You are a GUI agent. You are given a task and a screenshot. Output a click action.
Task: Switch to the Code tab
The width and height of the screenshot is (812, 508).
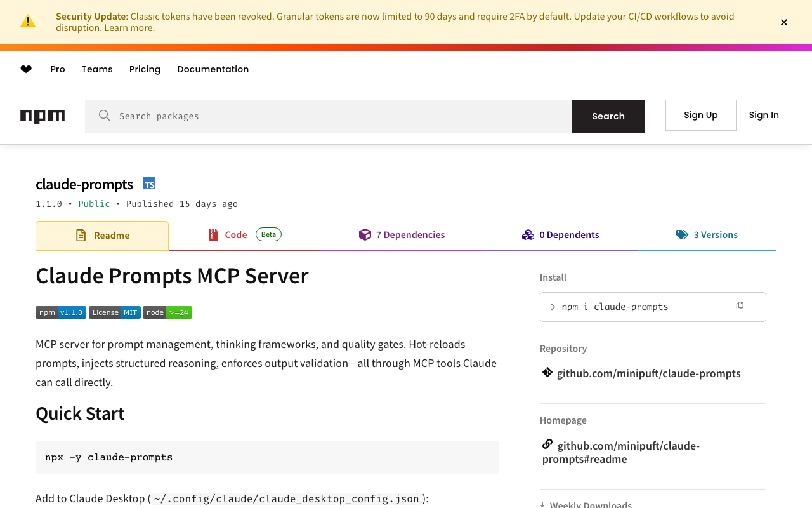click(x=245, y=235)
